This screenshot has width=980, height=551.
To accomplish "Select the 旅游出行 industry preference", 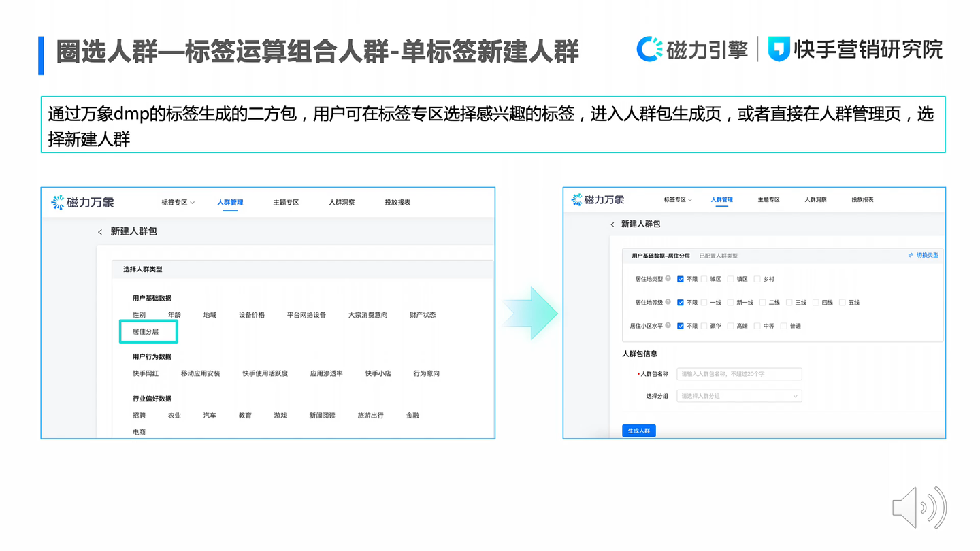I will pyautogui.click(x=371, y=416).
